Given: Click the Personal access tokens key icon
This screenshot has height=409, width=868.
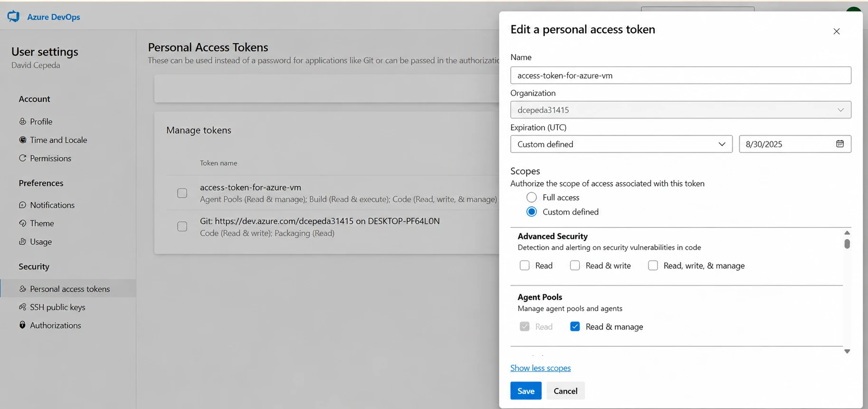Looking at the screenshot, I should pos(22,289).
